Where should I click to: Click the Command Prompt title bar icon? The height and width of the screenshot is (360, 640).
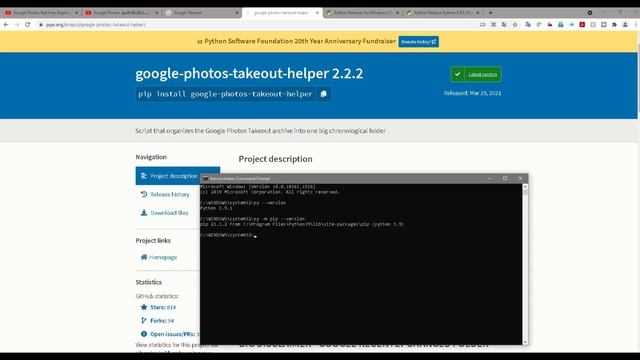205,178
